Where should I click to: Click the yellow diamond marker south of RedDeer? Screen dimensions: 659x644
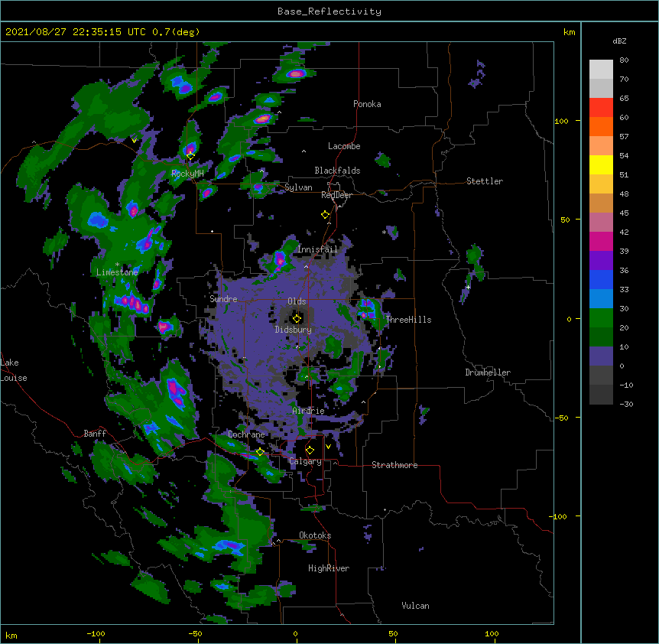(x=325, y=215)
